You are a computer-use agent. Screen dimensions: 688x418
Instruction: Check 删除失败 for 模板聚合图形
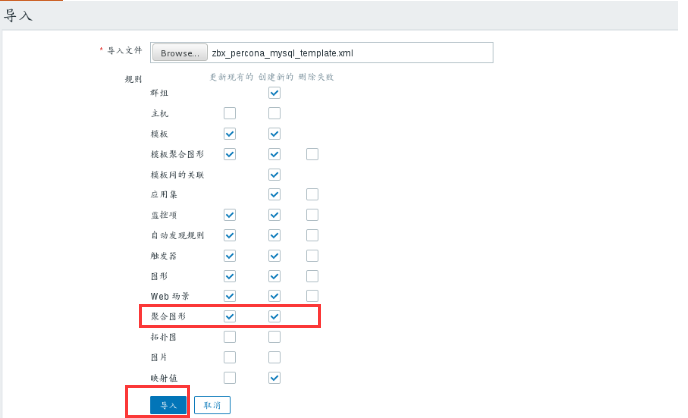(312, 154)
